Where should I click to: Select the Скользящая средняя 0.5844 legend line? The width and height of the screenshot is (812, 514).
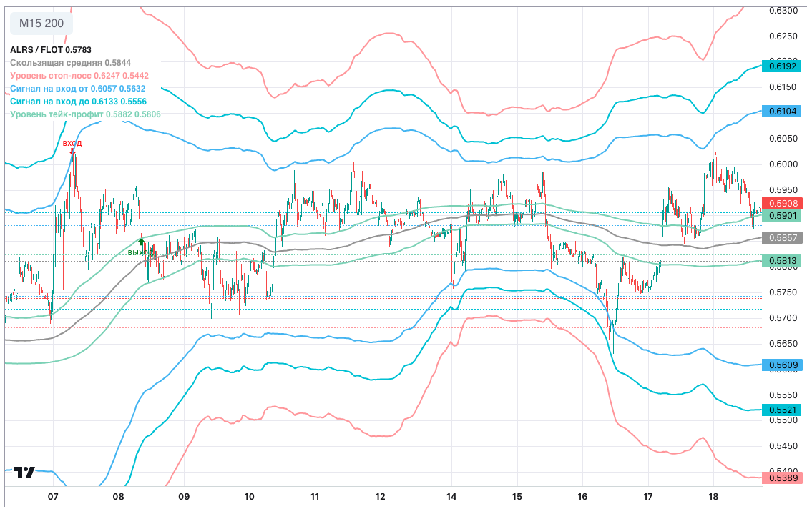[70, 63]
